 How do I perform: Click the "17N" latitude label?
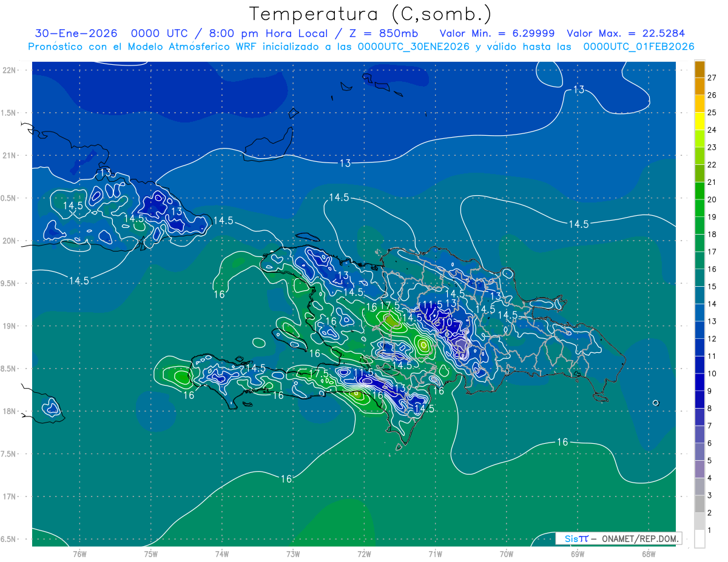click(x=9, y=497)
